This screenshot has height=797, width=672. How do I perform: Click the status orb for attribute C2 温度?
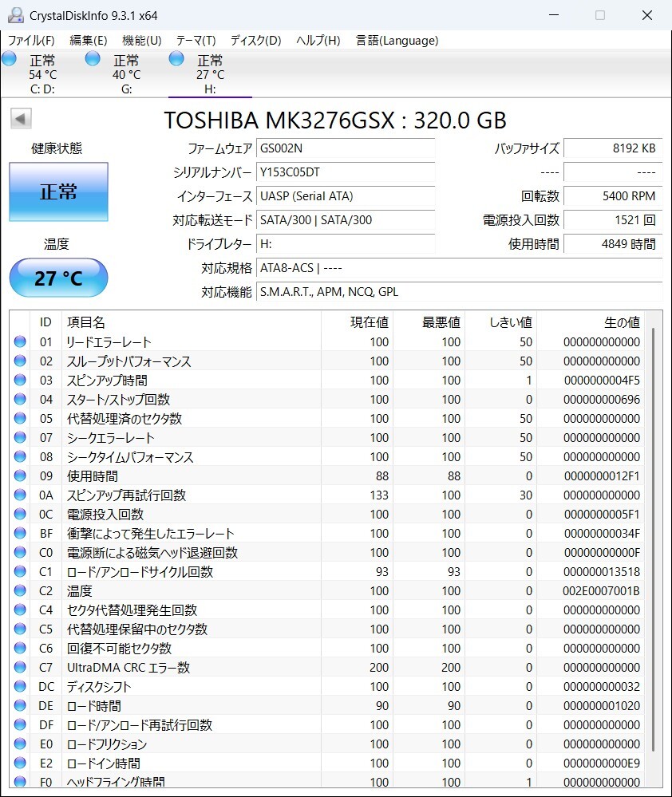[20, 590]
